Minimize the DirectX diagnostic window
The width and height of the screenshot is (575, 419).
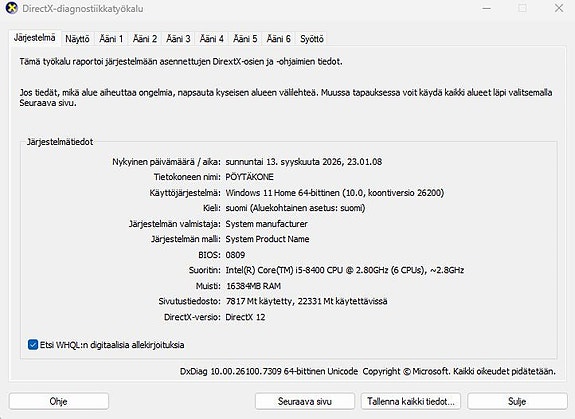pos(487,8)
